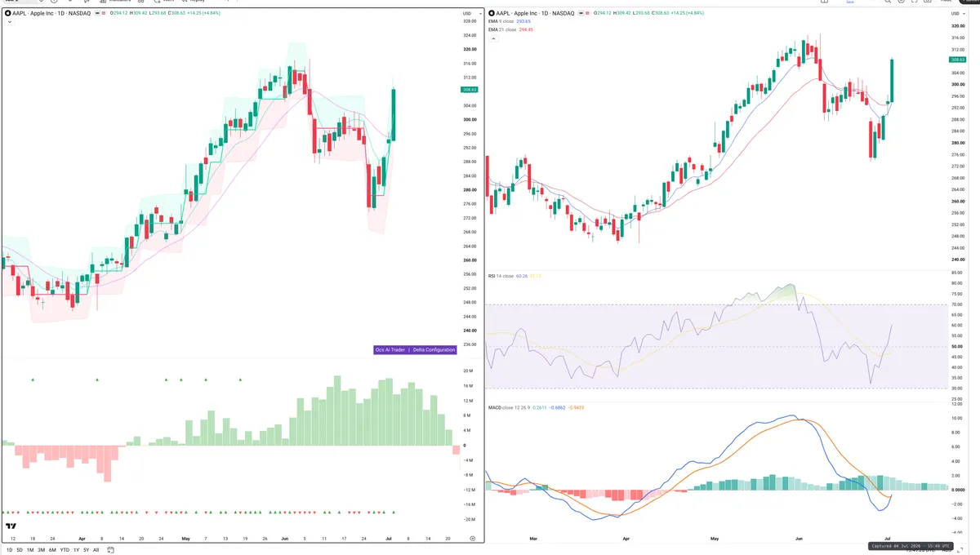Screen dimensions: 980x555
Task: Collapse the right chart legend chevron
Action: pyautogui.click(x=493, y=38)
